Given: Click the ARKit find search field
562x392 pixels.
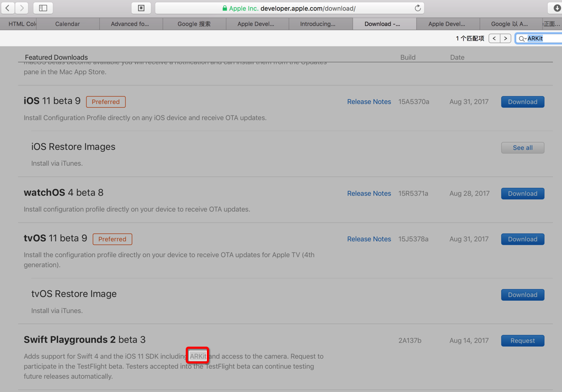Looking at the screenshot, I should pos(539,39).
